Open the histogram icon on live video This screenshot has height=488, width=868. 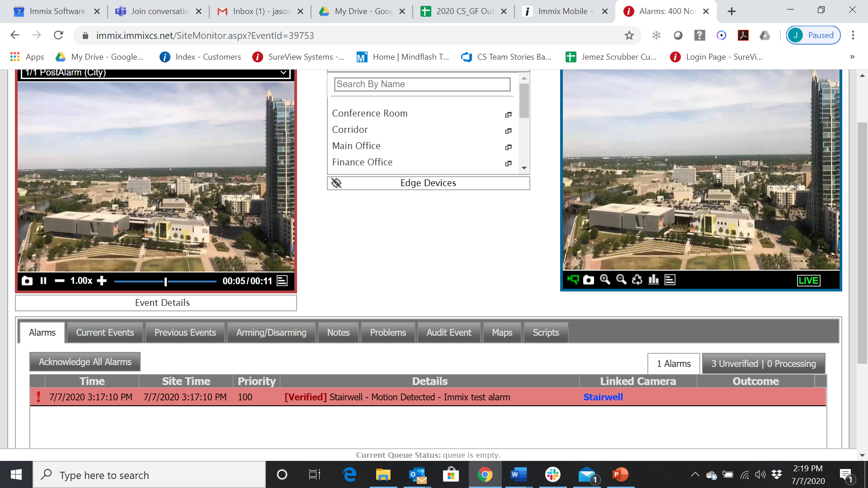click(x=654, y=280)
